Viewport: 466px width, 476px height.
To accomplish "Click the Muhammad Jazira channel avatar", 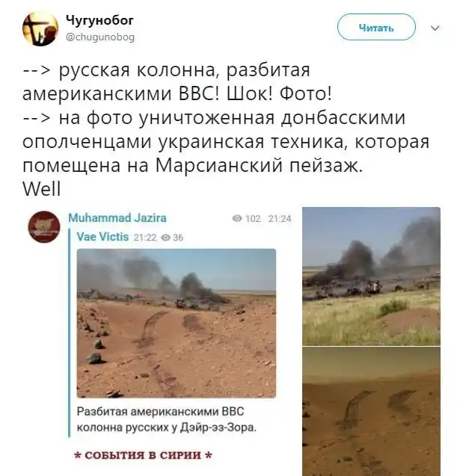I will (x=44, y=226).
